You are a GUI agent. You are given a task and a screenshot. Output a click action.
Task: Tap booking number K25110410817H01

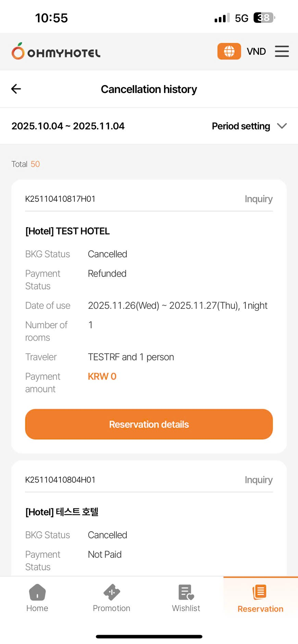(60, 199)
